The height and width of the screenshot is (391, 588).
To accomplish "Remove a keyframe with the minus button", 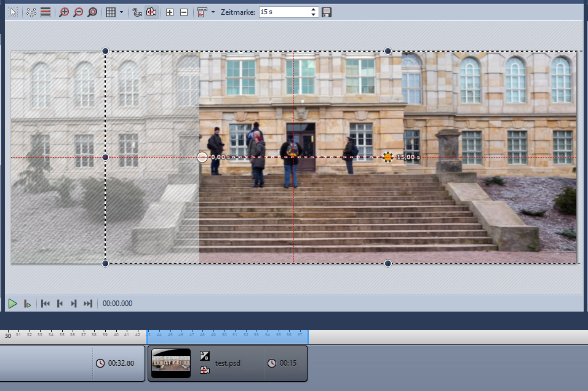I will pos(184,12).
